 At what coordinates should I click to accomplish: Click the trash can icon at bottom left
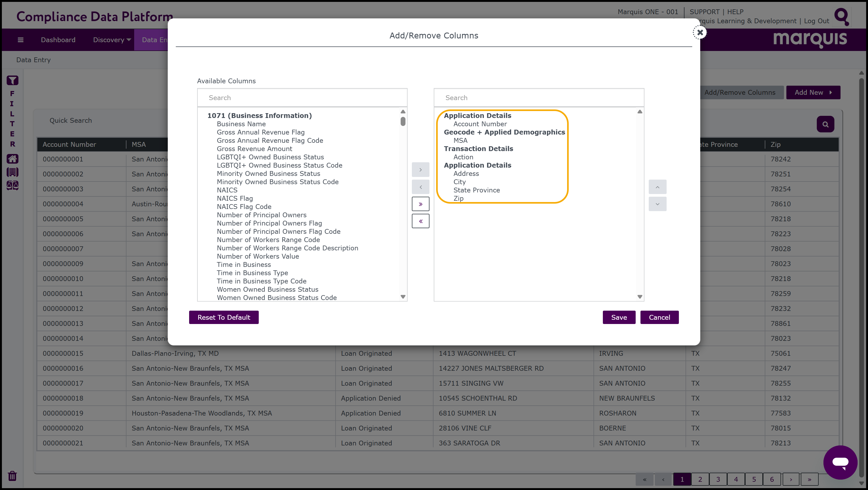[13, 476]
